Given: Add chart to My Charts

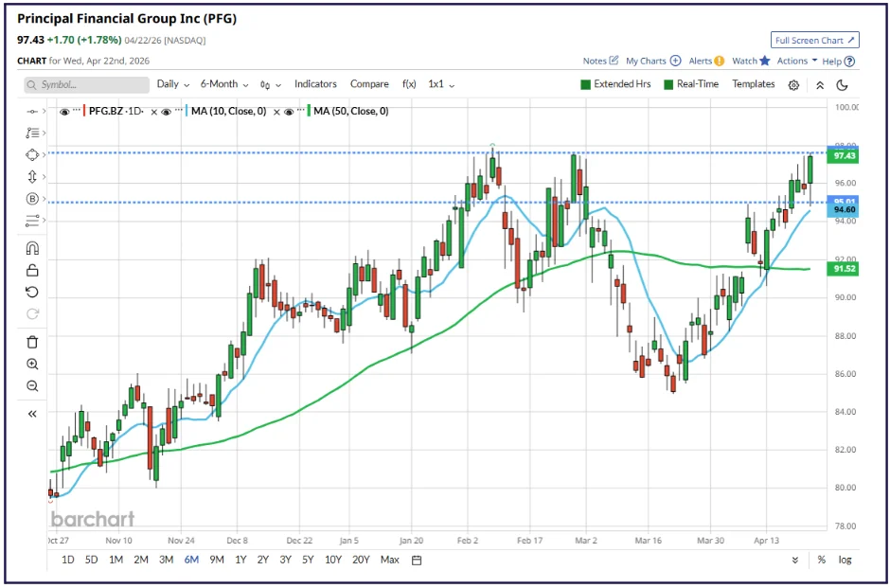Looking at the screenshot, I should click(x=675, y=61).
